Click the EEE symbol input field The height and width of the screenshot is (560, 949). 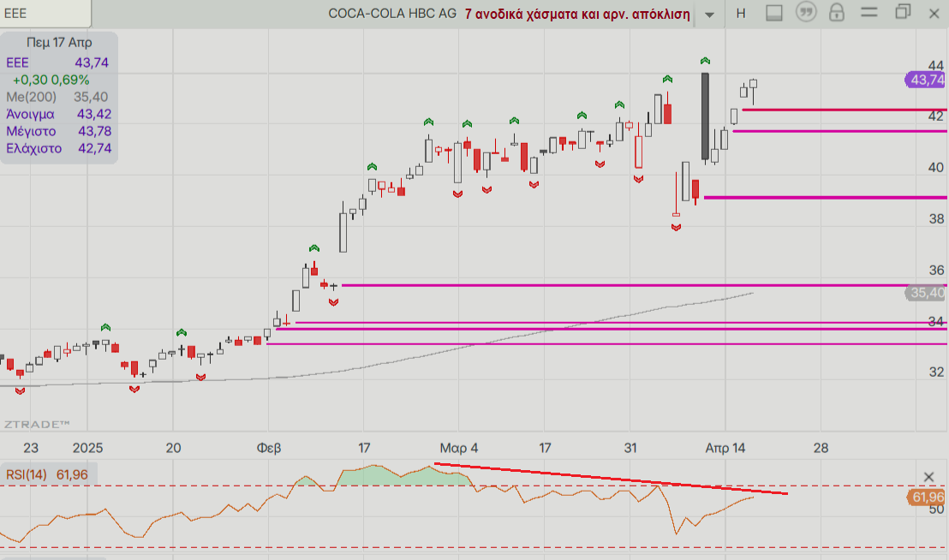[45, 14]
